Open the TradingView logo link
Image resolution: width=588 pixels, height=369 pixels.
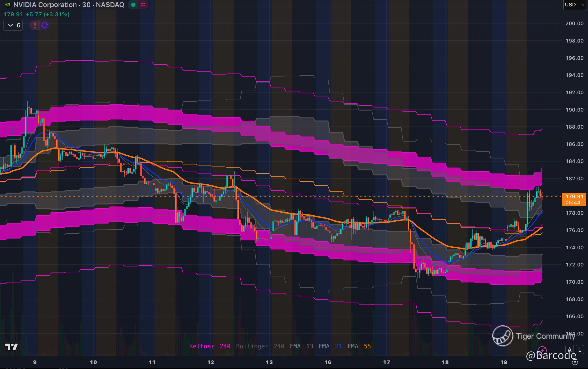click(12, 347)
